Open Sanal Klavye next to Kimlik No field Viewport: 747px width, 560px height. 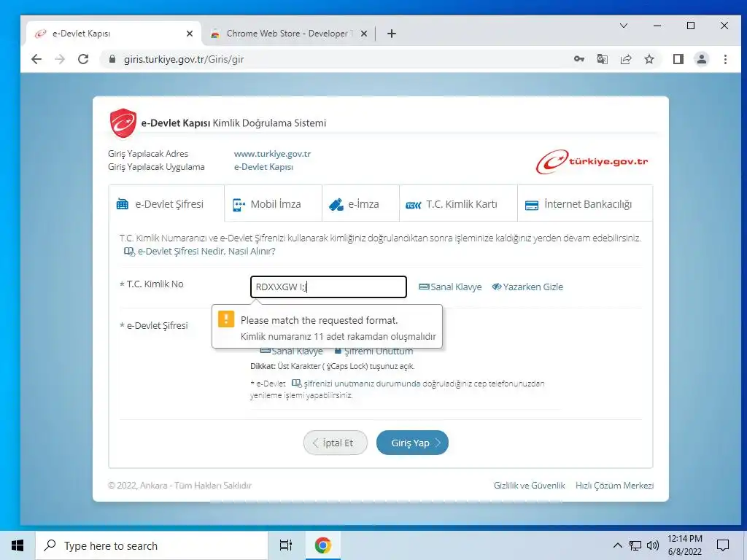pos(450,287)
